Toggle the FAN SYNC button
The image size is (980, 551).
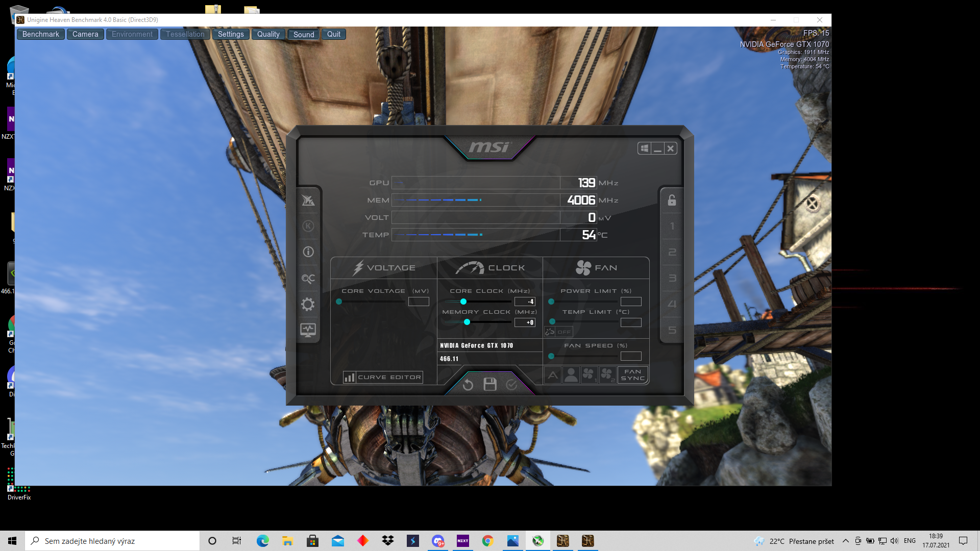[632, 375]
